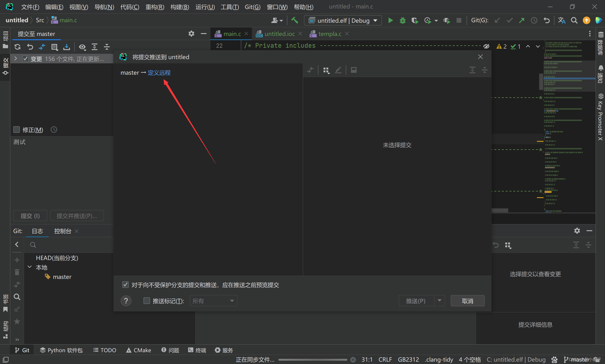The width and height of the screenshot is (605, 364).
Task: Open commit panel settings gear
Action: click(x=191, y=34)
